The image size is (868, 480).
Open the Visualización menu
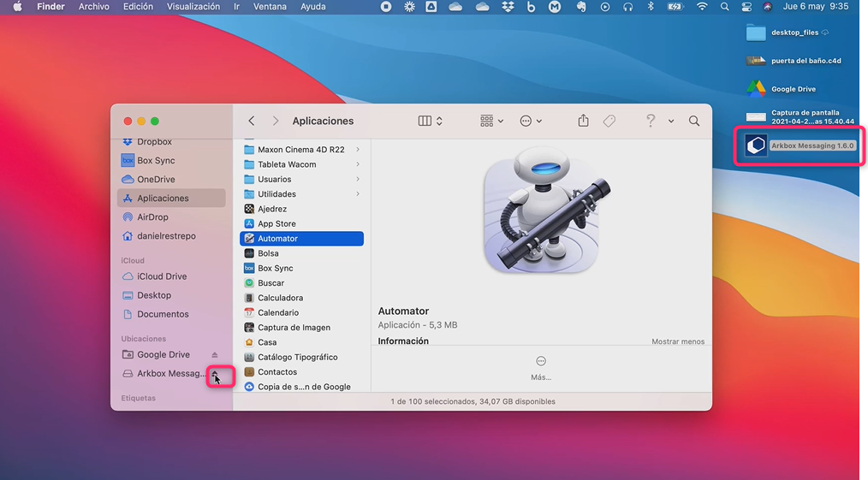click(x=193, y=7)
